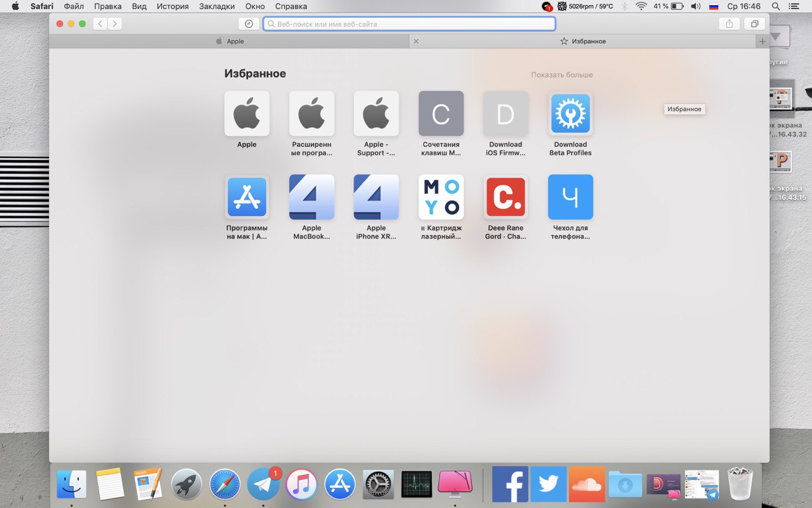This screenshot has width=812, height=508.
Task: Open App Store in the Dock
Action: [340, 485]
